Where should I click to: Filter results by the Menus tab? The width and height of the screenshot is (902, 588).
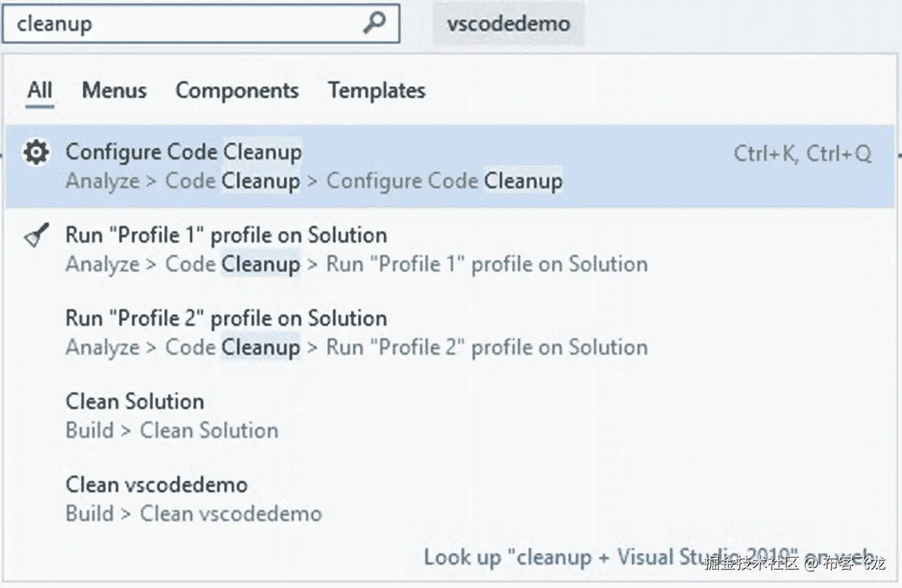click(x=114, y=90)
